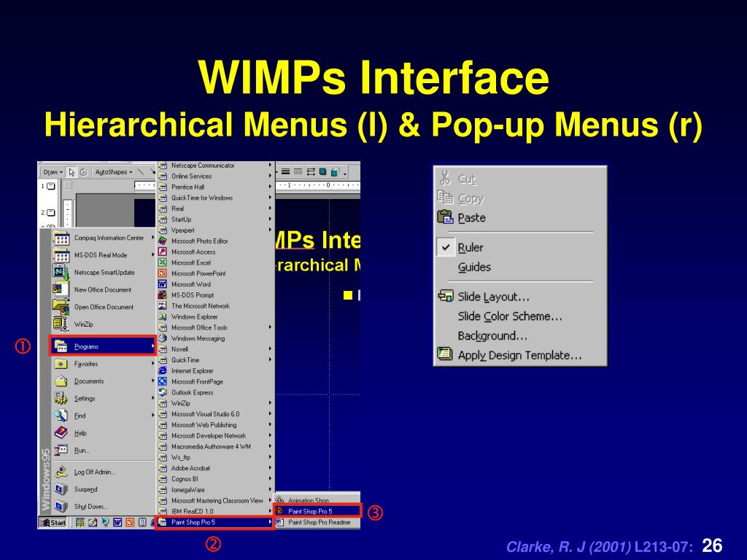Launch Netscape SmartUpdate from the Start menu

103,273
